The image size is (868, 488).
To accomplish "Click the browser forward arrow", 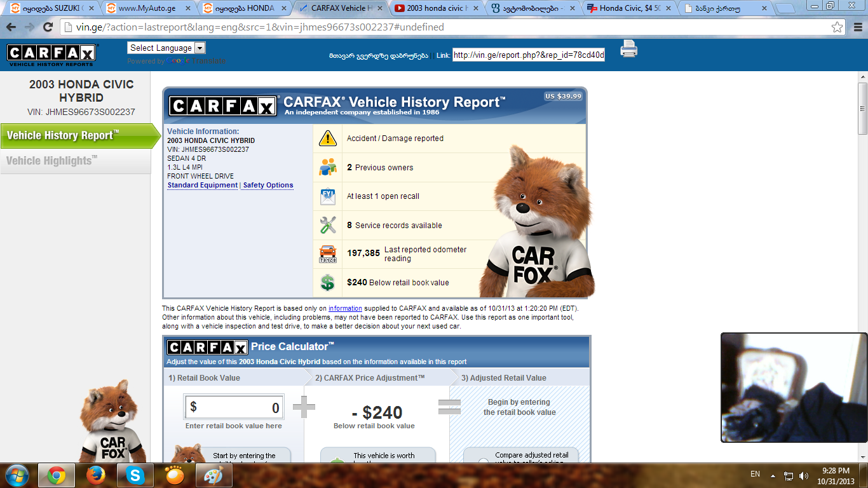I will coord(29,27).
